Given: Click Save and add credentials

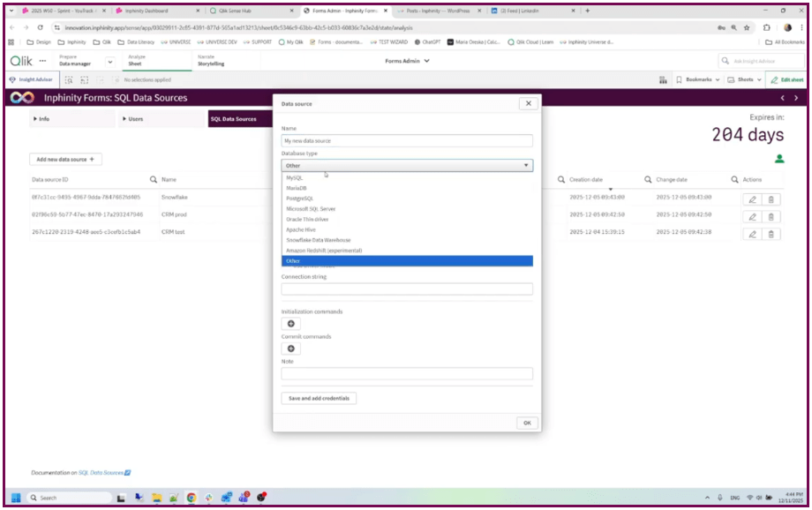Looking at the screenshot, I should tap(319, 398).
